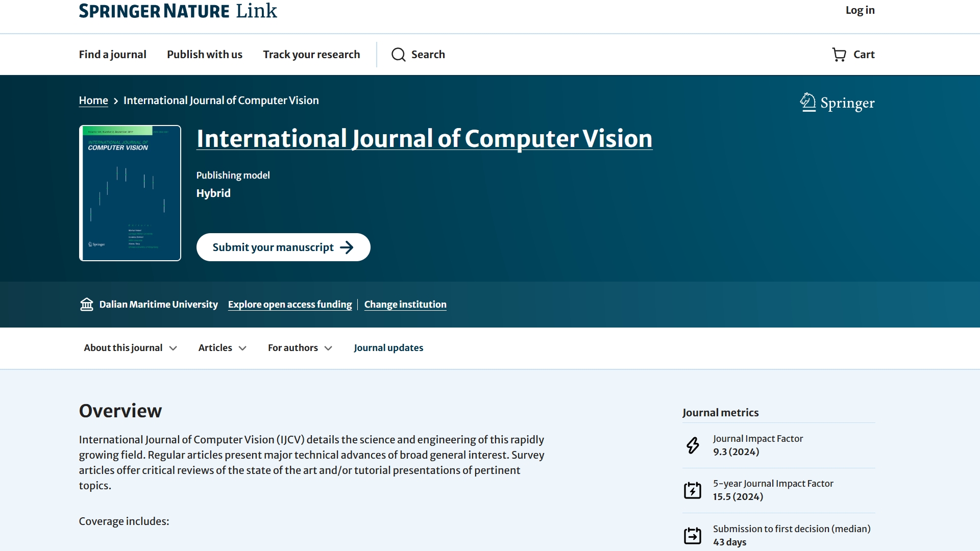980x551 pixels.
Task: Click the institution building icon
Action: (87, 305)
